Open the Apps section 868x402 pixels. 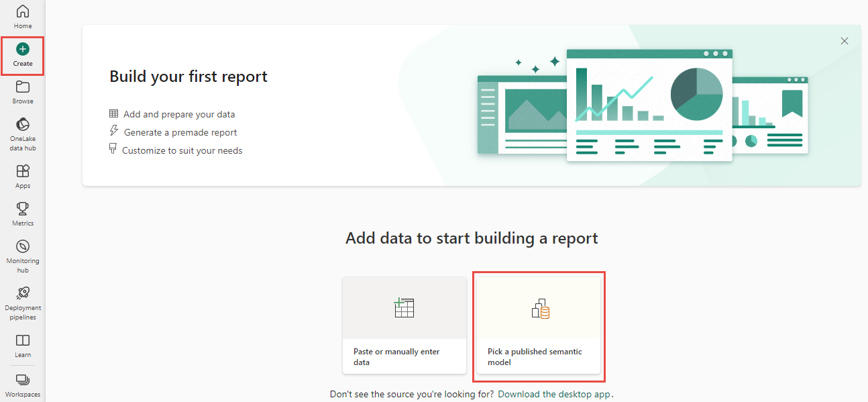coord(23,177)
